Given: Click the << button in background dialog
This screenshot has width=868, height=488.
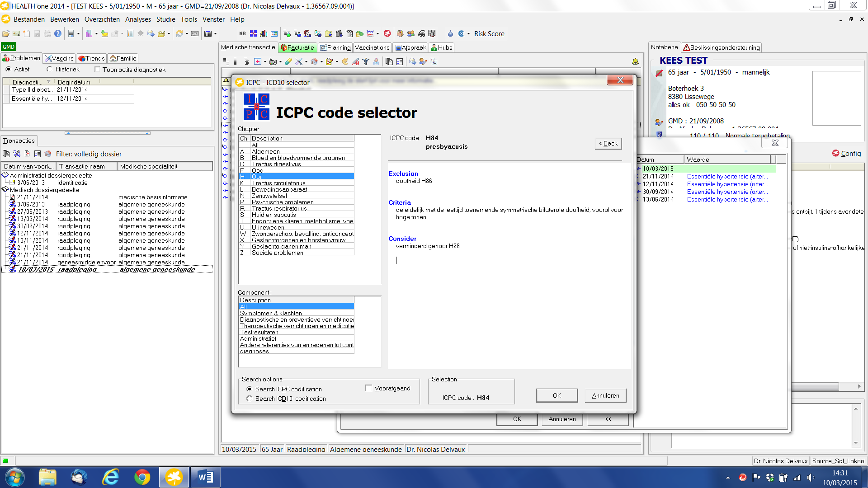Looking at the screenshot, I should click(608, 419).
